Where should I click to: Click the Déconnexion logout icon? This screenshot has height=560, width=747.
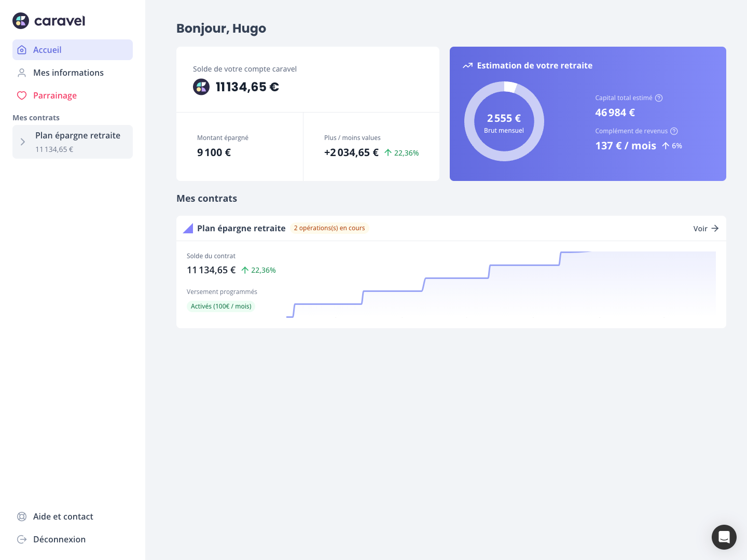click(x=22, y=539)
